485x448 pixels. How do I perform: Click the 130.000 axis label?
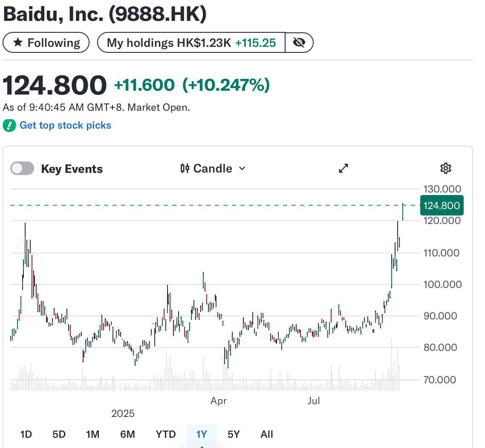tap(442, 189)
